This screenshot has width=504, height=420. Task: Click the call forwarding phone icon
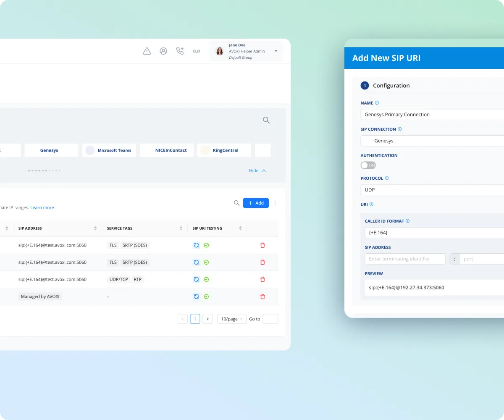point(180,51)
